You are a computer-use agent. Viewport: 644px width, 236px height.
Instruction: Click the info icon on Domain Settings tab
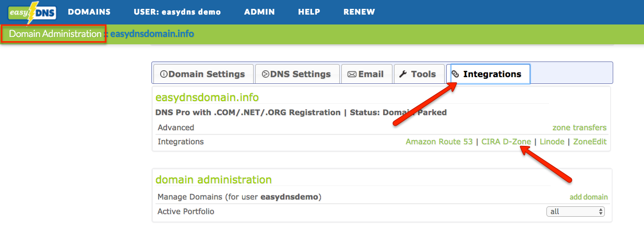click(164, 74)
